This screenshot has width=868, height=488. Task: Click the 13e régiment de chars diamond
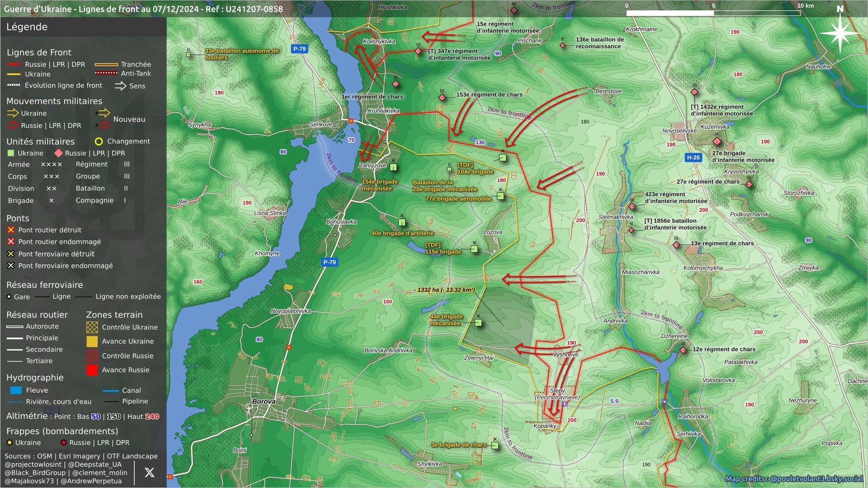coord(676,245)
